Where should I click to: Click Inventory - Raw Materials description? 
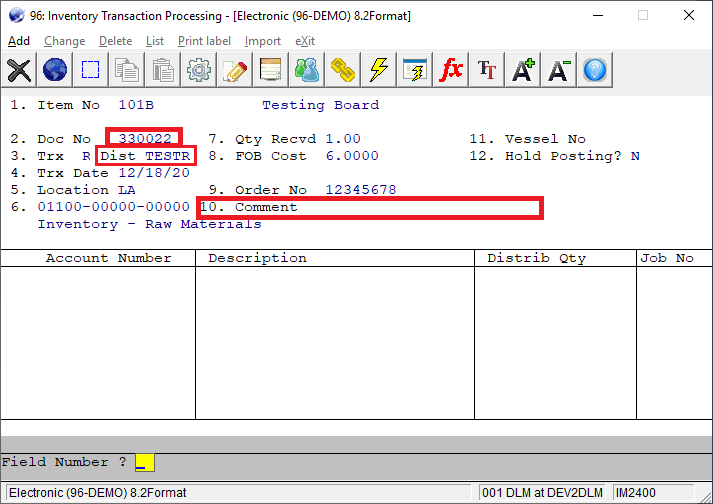[x=150, y=224]
